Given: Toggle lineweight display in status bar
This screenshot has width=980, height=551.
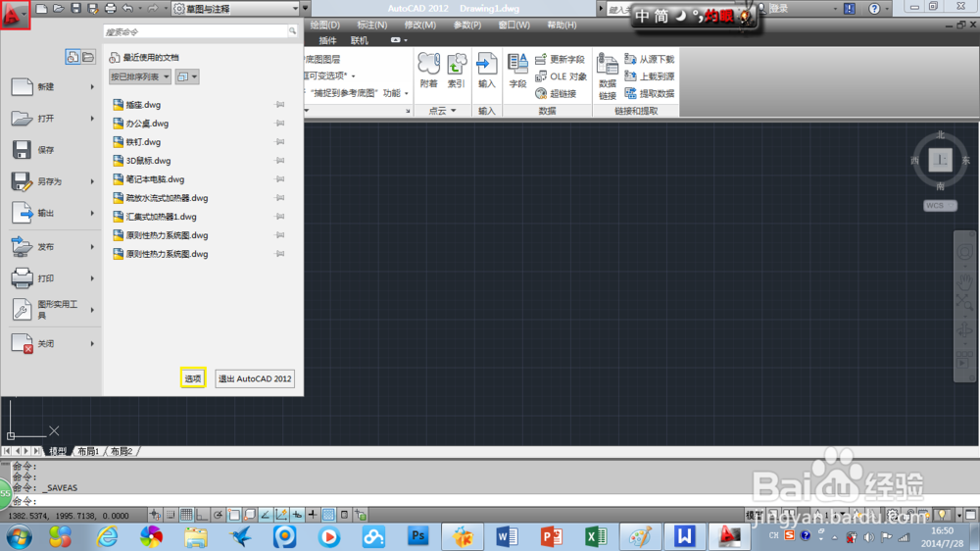Looking at the screenshot, I should pyautogui.click(x=313, y=515).
